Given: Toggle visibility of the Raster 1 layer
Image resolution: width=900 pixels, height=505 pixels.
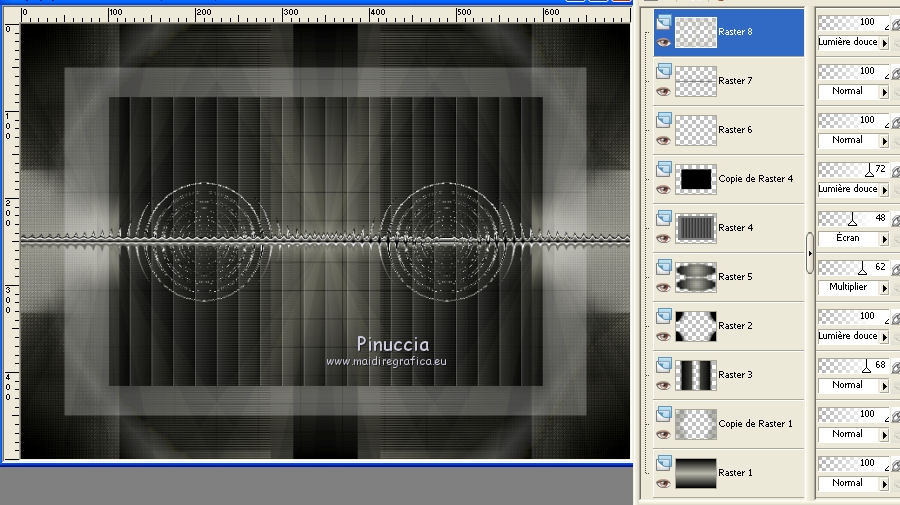Looking at the screenshot, I should [x=664, y=483].
